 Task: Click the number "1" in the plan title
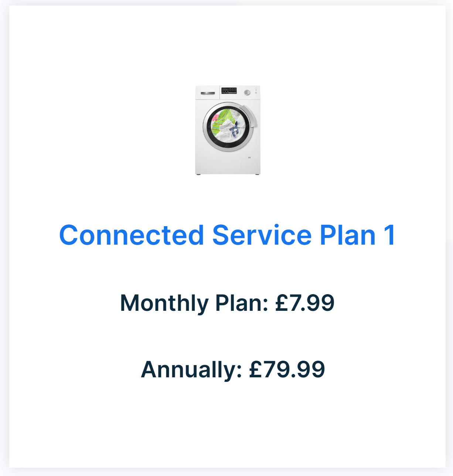click(x=389, y=235)
